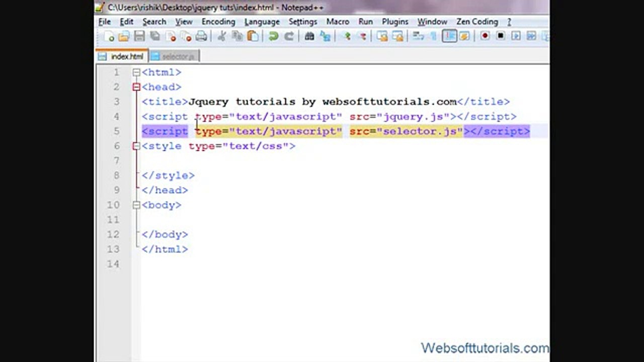
Task: Open the Window menu
Action: (x=432, y=22)
